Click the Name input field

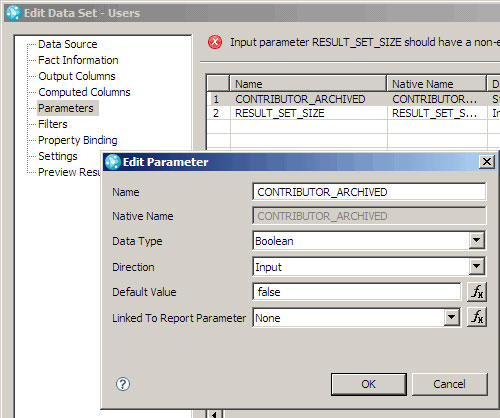[369, 192]
